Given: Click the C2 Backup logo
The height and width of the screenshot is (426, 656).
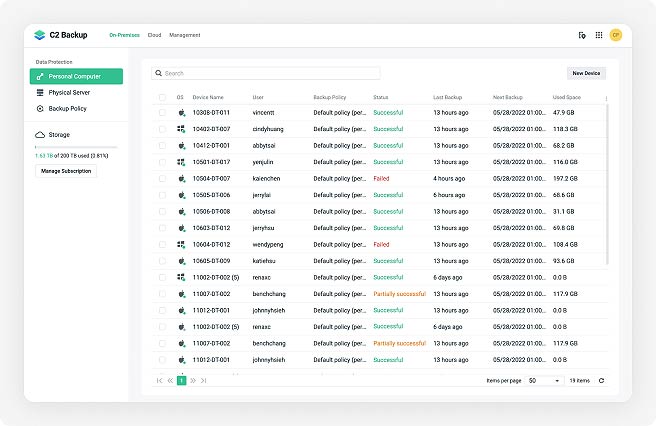Looking at the screenshot, I should tap(60, 35).
